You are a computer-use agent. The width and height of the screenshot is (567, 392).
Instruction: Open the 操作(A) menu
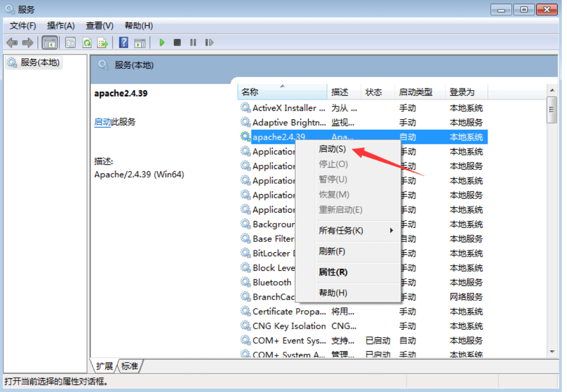point(61,26)
